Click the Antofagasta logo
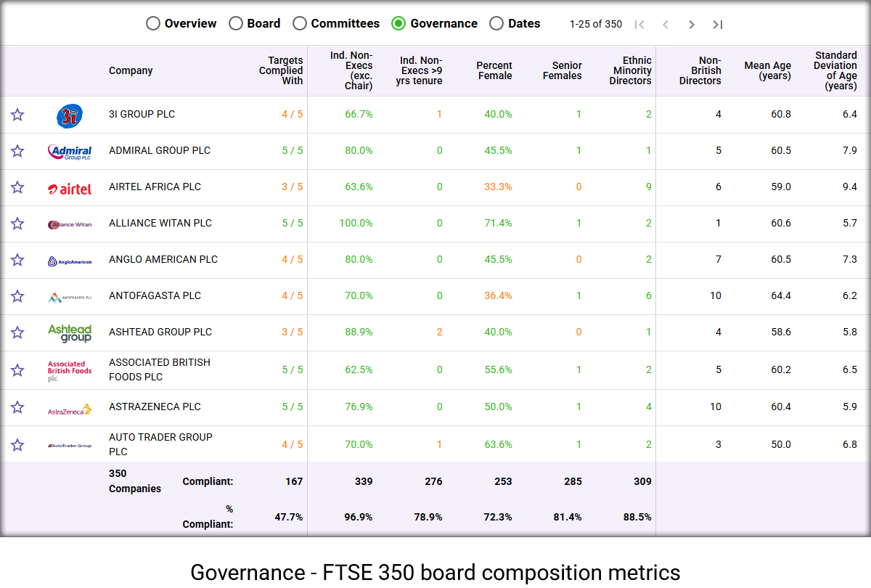This screenshot has width=871, height=588. coord(70,297)
